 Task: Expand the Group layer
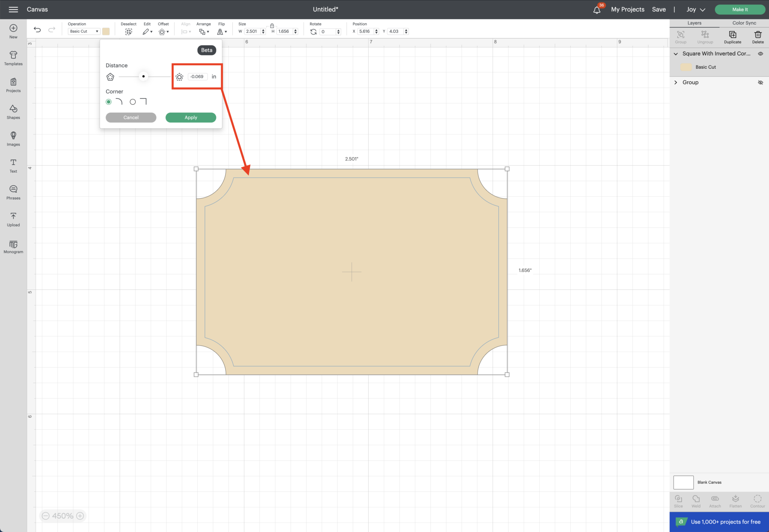[x=676, y=83]
